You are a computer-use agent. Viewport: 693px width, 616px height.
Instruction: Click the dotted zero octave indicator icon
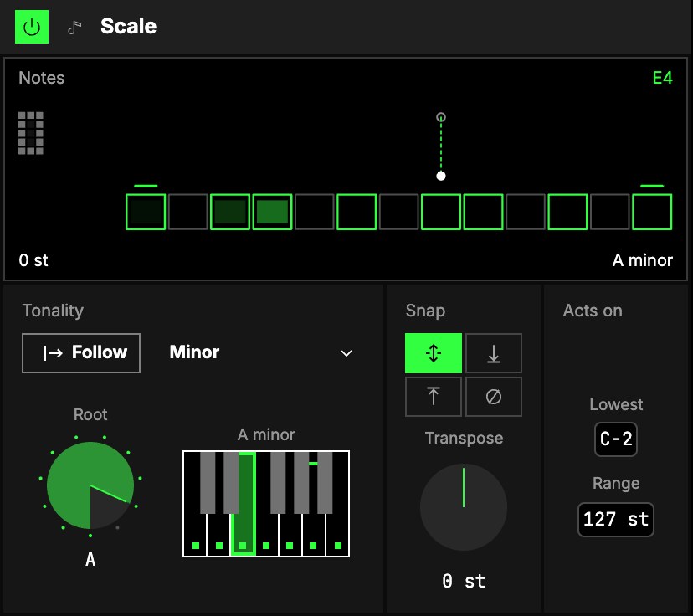(31, 133)
